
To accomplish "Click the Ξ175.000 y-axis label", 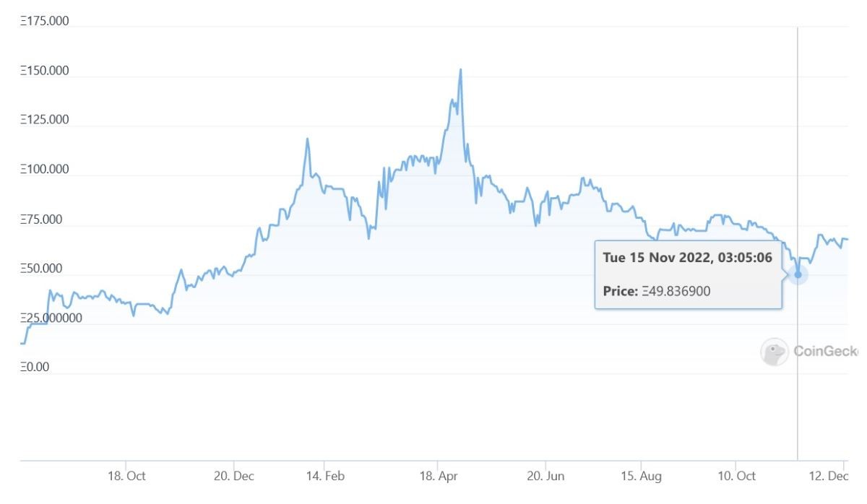I will pyautogui.click(x=45, y=21).
